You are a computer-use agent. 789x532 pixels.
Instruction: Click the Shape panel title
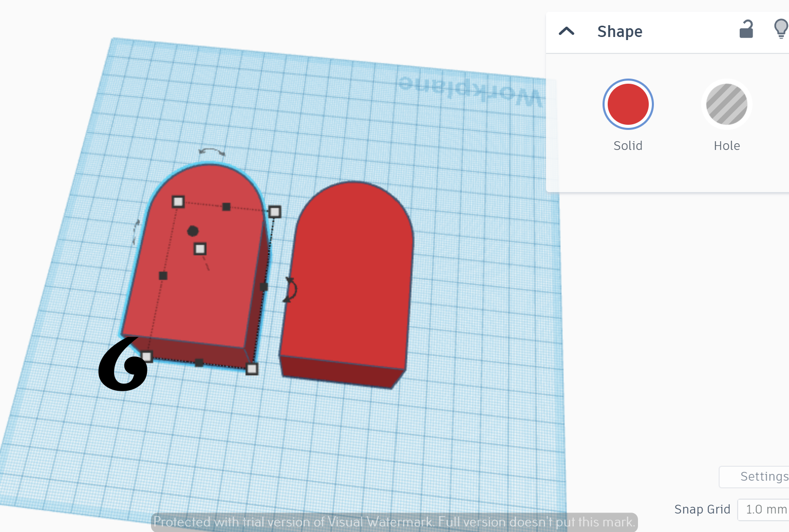(619, 31)
